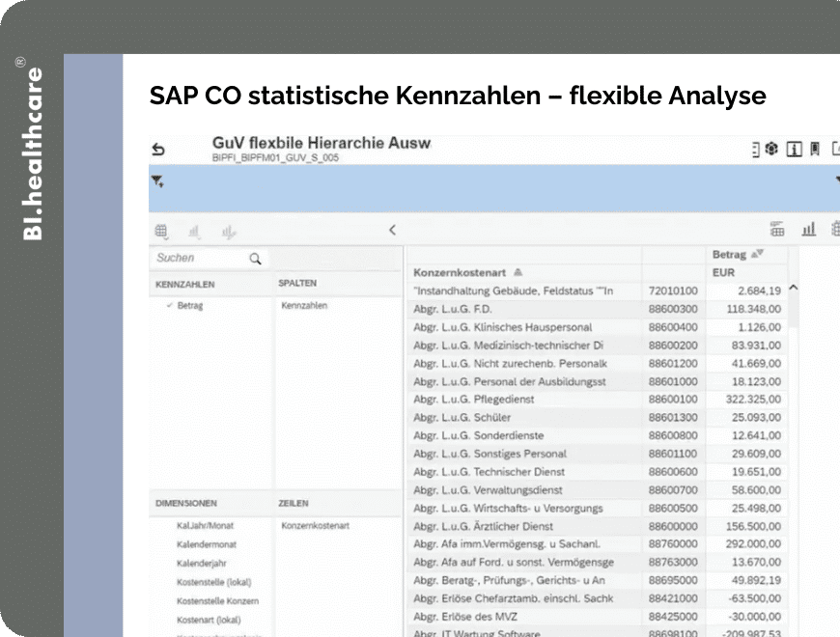Screen dimensions: 840x637
Task: Collapse the navigation panel with the left chevron
Action: [x=392, y=230]
